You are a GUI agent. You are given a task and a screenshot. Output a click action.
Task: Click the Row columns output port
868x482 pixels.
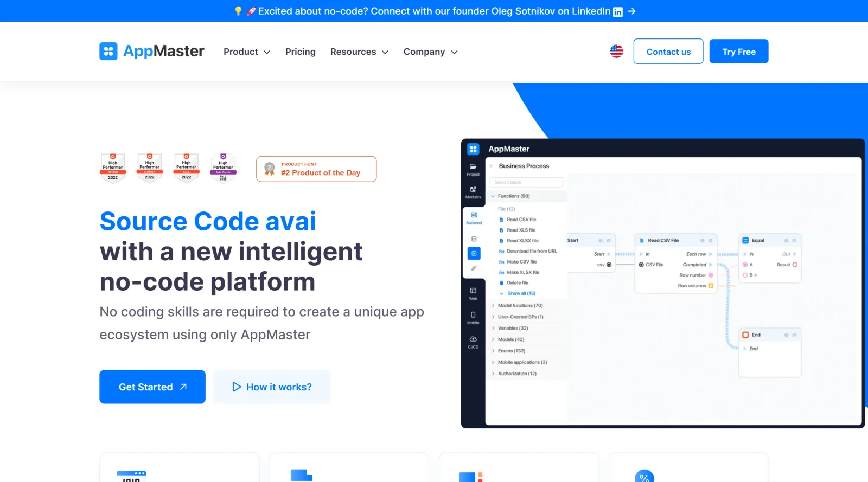[711, 286]
